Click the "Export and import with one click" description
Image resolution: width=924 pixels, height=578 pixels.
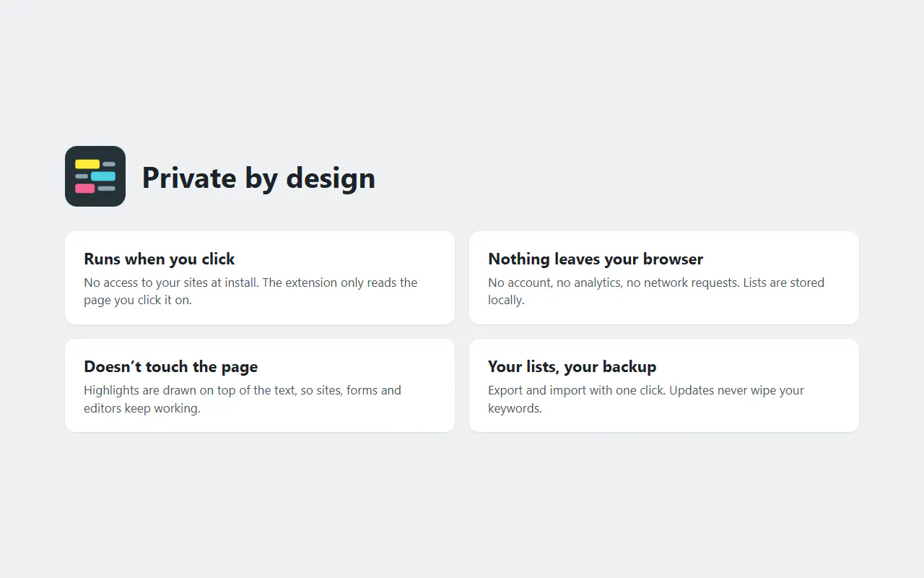(x=646, y=399)
